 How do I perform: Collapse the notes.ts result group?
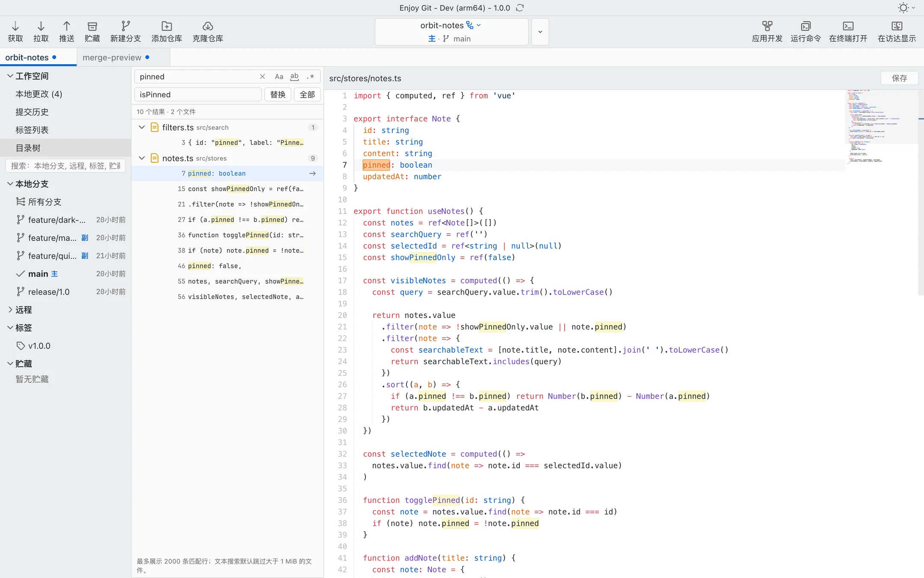(x=142, y=158)
